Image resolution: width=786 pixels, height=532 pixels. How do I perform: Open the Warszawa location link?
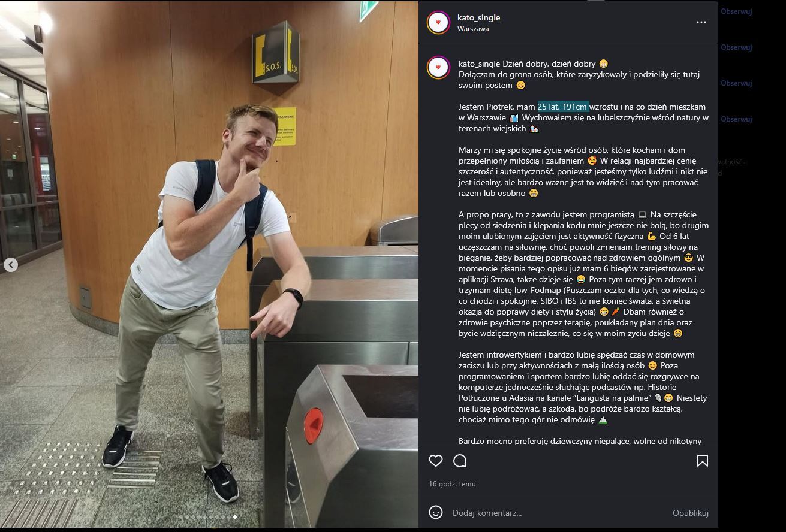pos(473,29)
